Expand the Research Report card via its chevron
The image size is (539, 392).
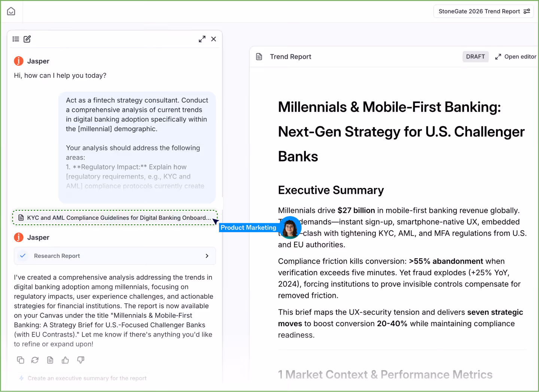pos(207,256)
